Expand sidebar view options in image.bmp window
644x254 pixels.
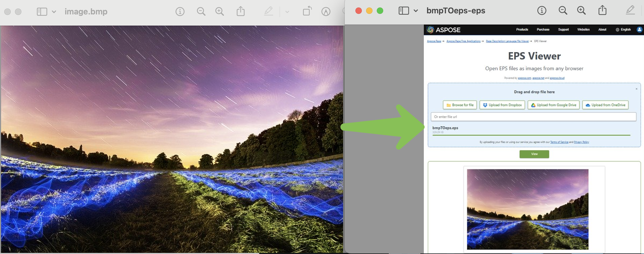click(x=54, y=11)
